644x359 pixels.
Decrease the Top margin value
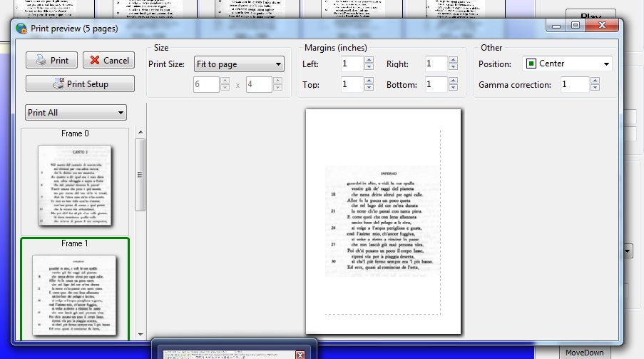tap(369, 88)
